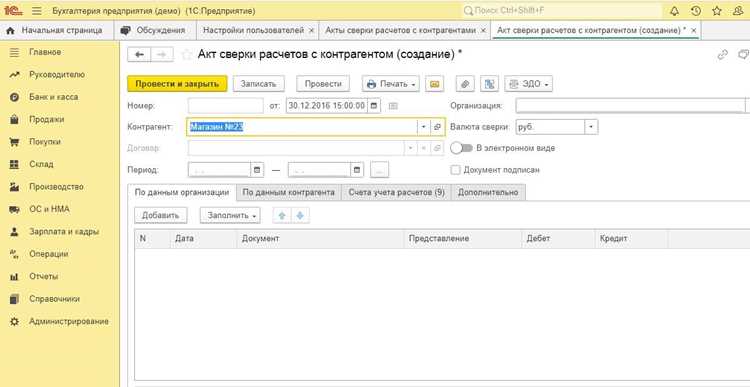Expand the Валюта сверки dropdown
This screenshot has width=750, height=387.
click(x=591, y=127)
